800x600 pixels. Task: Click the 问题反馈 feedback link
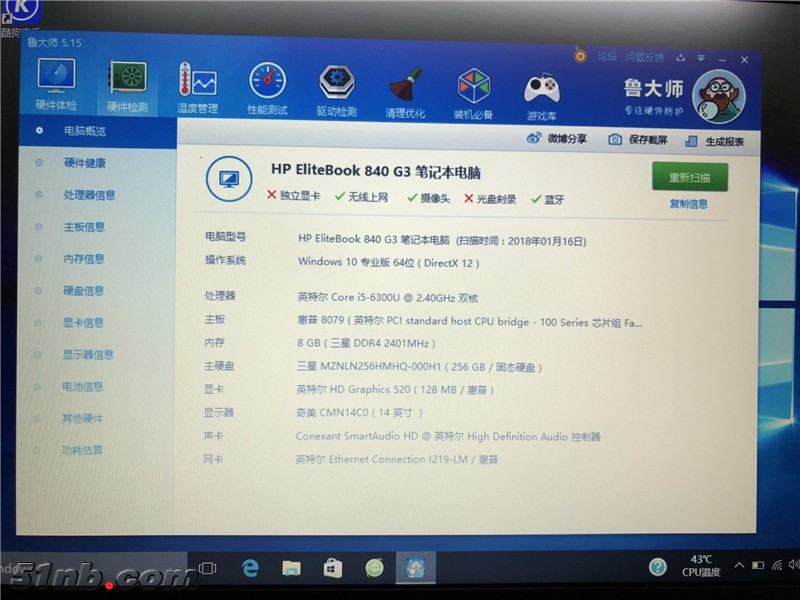pyautogui.click(x=645, y=57)
